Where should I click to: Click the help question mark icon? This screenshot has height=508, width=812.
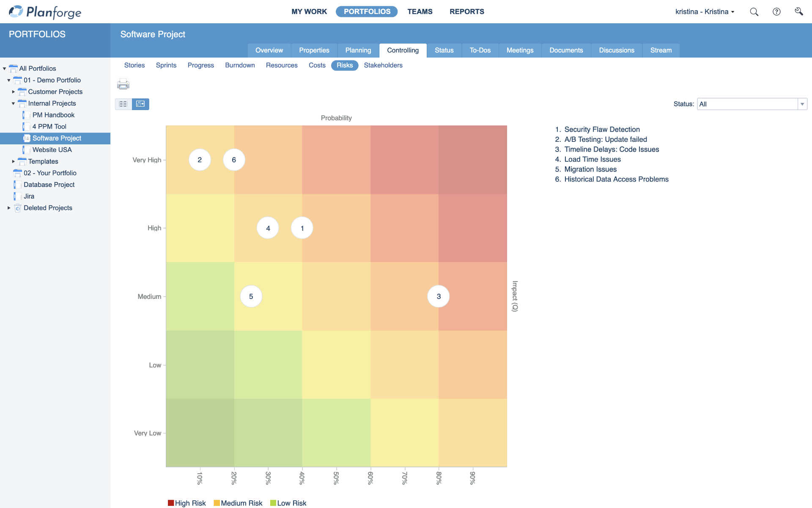pyautogui.click(x=777, y=11)
